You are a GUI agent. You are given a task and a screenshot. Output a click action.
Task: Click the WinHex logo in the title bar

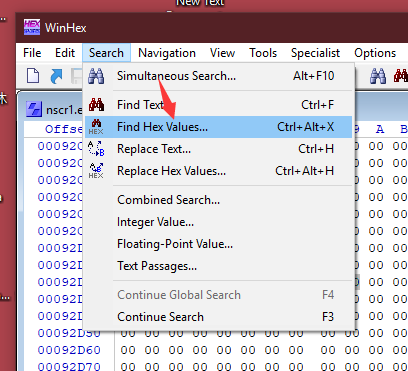point(32,27)
